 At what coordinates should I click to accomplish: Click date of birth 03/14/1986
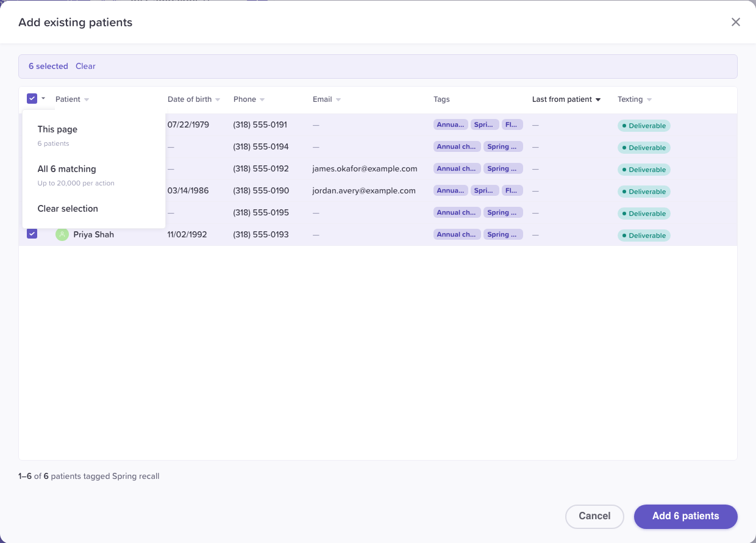[188, 190]
